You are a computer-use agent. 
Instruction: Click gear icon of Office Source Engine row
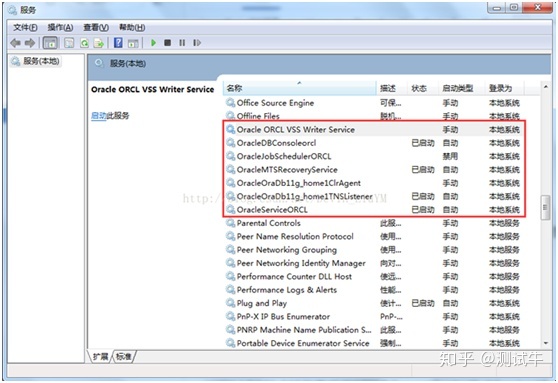(x=231, y=103)
